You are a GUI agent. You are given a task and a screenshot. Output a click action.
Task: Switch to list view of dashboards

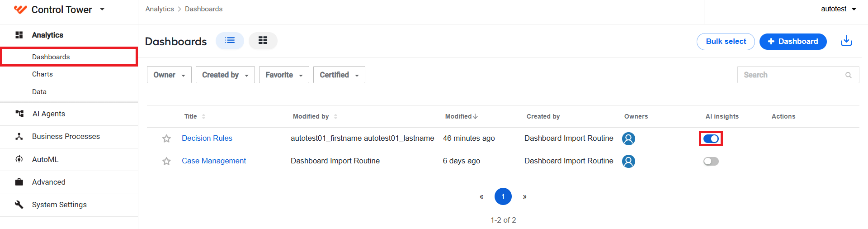coord(230,41)
